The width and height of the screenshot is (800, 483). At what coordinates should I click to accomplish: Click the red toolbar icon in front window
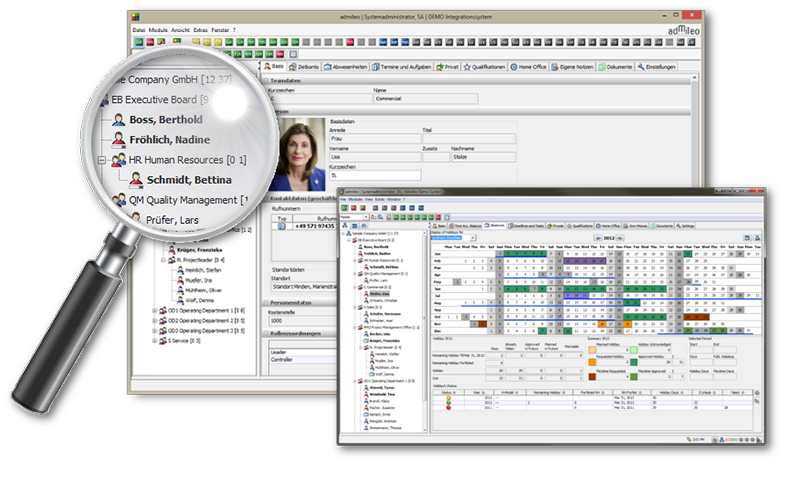[x=353, y=208]
